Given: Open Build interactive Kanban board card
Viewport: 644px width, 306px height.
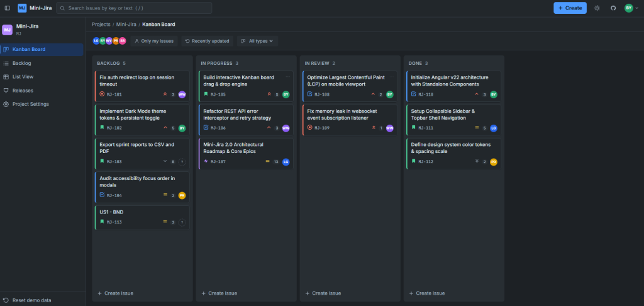Looking at the screenshot, I should coord(246,86).
